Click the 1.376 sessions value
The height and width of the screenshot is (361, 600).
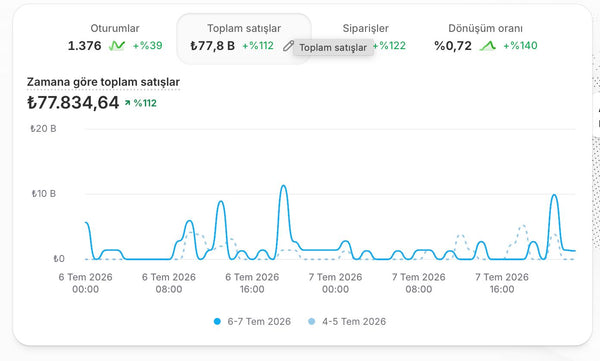click(x=85, y=46)
